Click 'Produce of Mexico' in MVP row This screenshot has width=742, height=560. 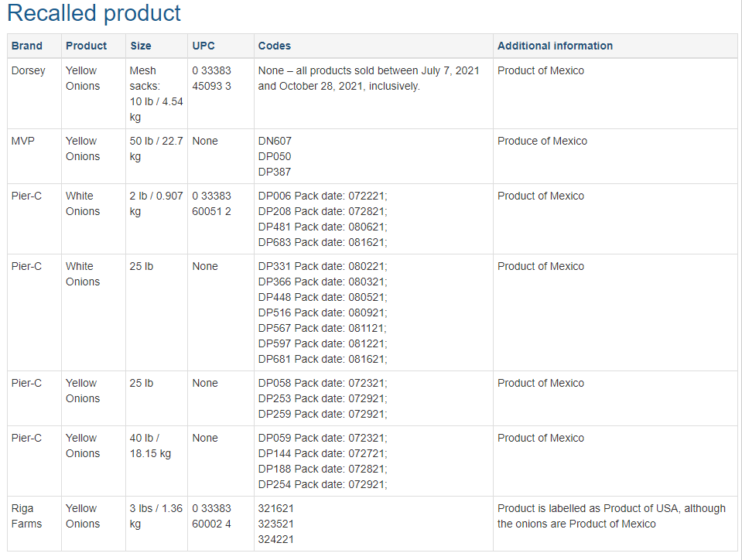[542, 141]
